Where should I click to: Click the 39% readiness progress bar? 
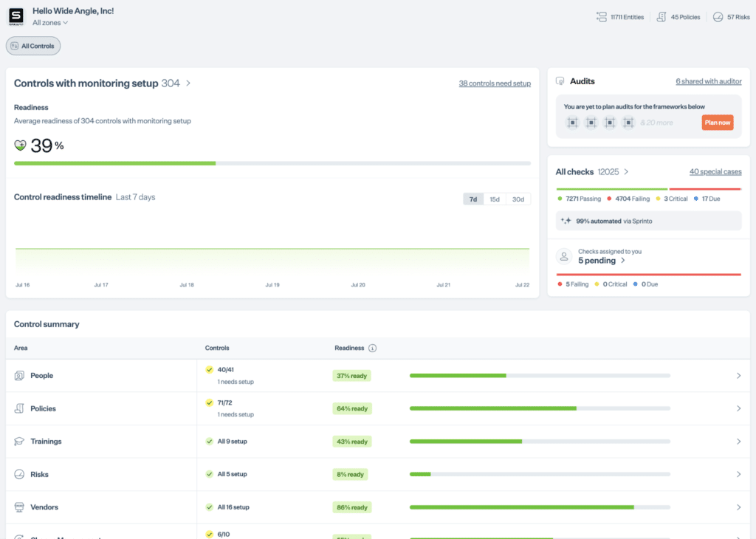(x=272, y=163)
